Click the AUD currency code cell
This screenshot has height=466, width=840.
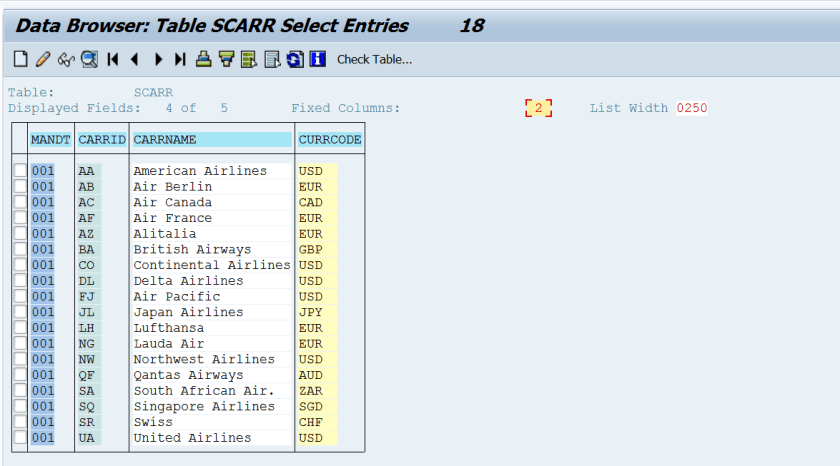[317, 375]
